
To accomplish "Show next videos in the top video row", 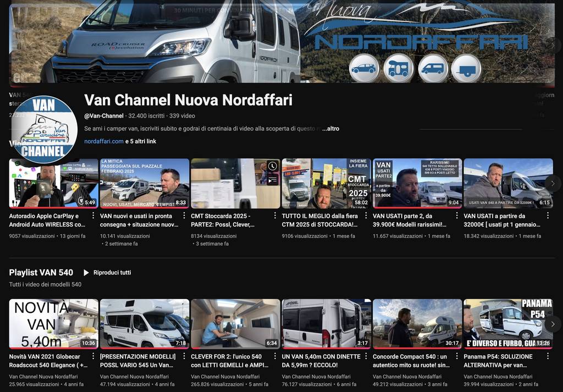I will point(553,184).
